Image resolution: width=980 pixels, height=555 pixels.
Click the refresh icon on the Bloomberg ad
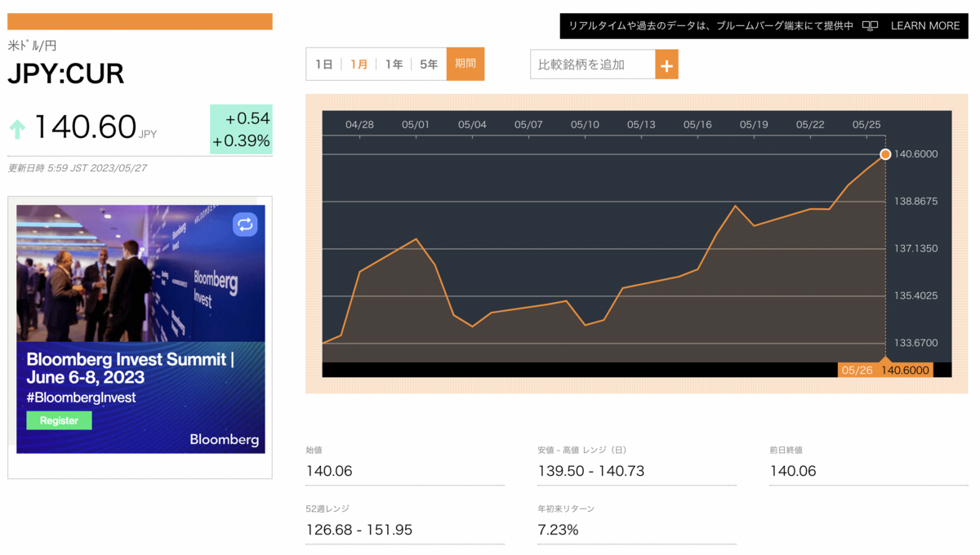pyautogui.click(x=245, y=224)
